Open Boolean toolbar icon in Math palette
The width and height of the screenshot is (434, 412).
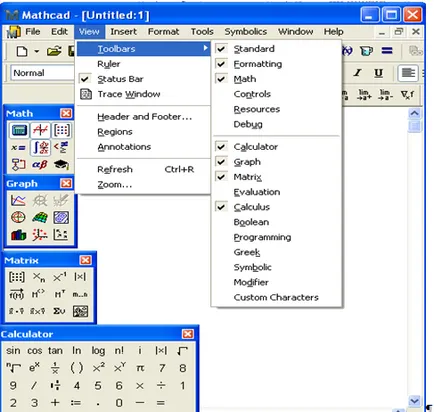pos(61,147)
